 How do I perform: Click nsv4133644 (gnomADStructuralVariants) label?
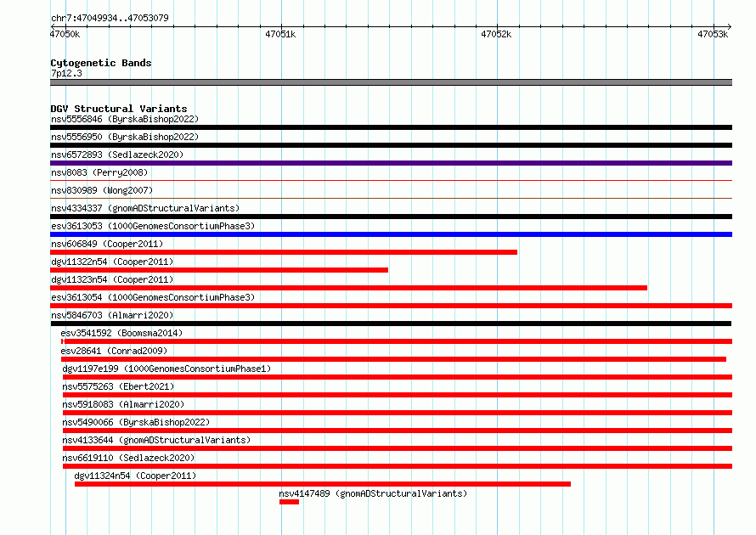pyautogui.click(x=156, y=440)
